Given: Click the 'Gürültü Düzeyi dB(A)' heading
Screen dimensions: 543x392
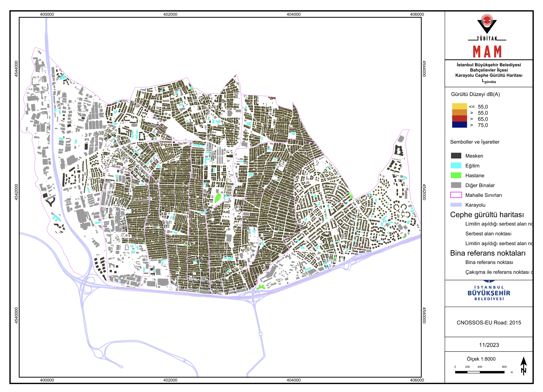Looking at the screenshot, I should click(x=476, y=94).
